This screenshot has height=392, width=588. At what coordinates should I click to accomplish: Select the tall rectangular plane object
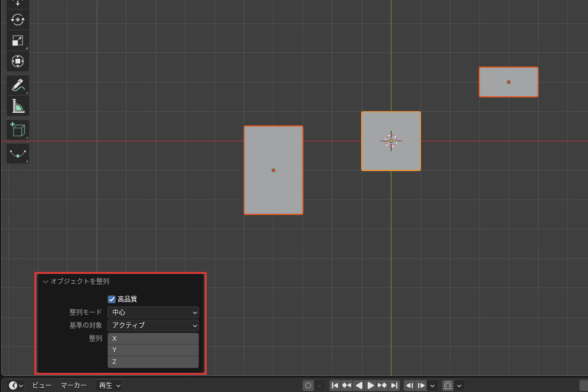(273, 170)
